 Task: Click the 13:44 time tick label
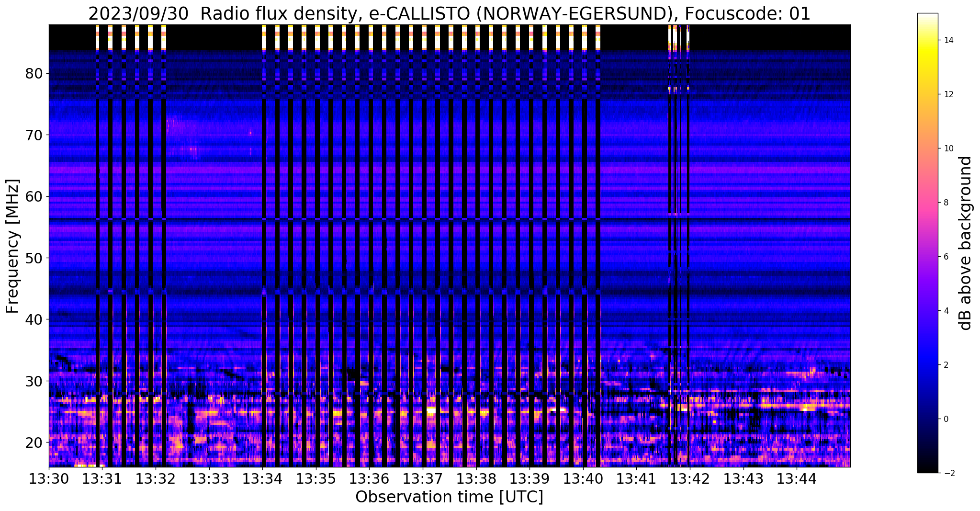point(797,479)
